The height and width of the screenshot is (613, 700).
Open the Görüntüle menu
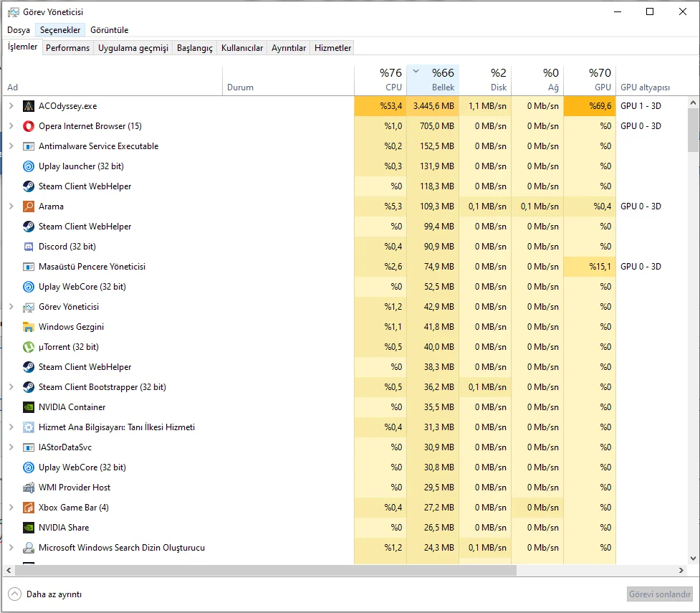coord(110,30)
